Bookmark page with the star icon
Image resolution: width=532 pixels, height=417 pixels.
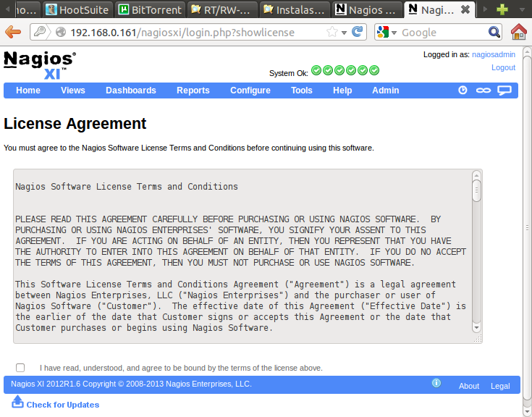point(332,33)
